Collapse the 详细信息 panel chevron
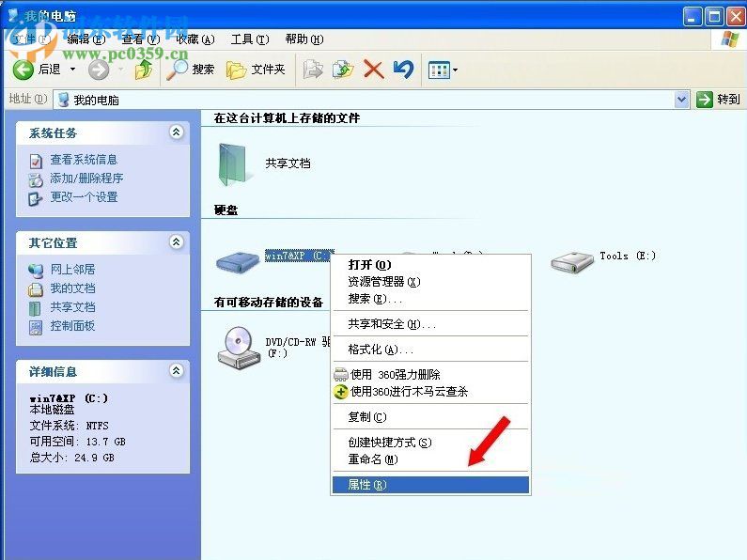The height and width of the screenshot is (560, 747). tap(177, 370)
